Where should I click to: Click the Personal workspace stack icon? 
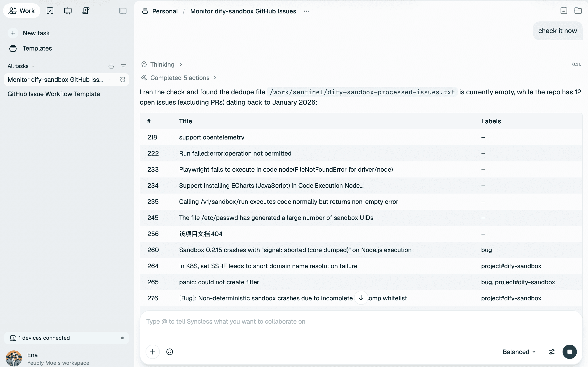145,11
